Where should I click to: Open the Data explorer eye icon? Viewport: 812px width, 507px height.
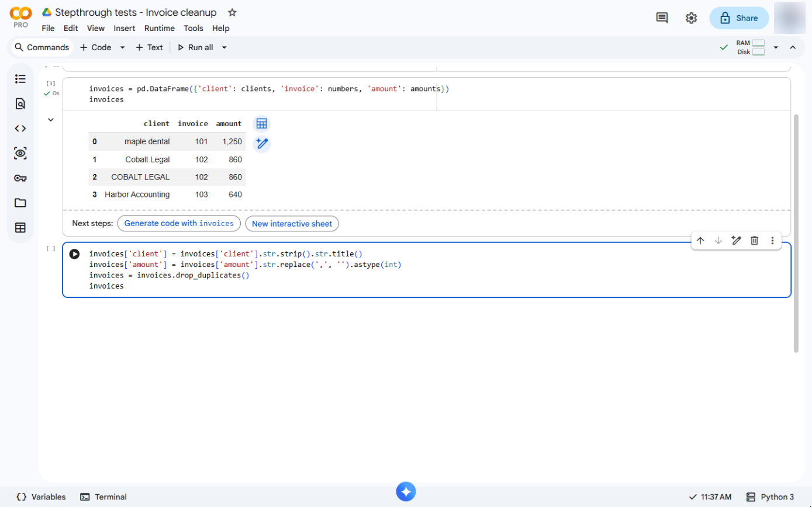(x=20, y=154)
